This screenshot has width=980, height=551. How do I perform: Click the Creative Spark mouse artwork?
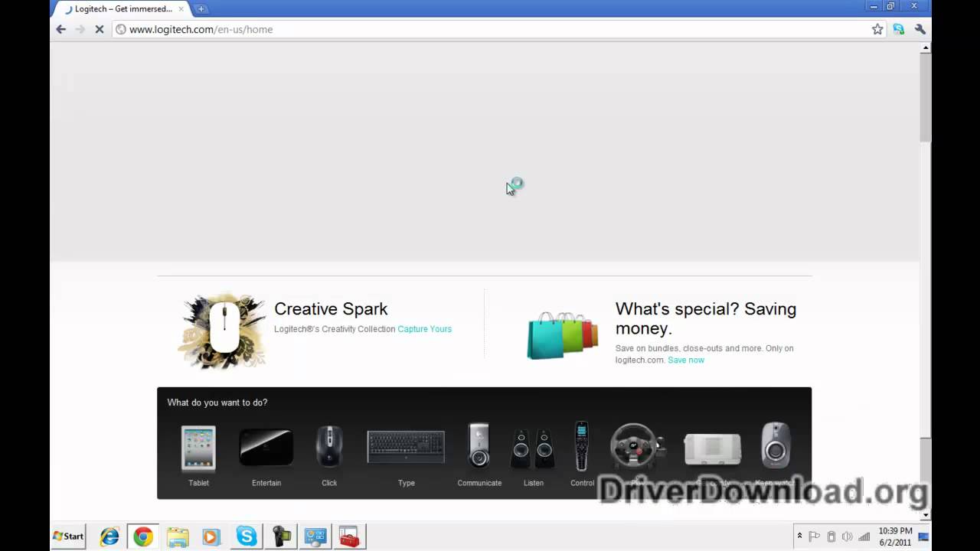[222, 331]
